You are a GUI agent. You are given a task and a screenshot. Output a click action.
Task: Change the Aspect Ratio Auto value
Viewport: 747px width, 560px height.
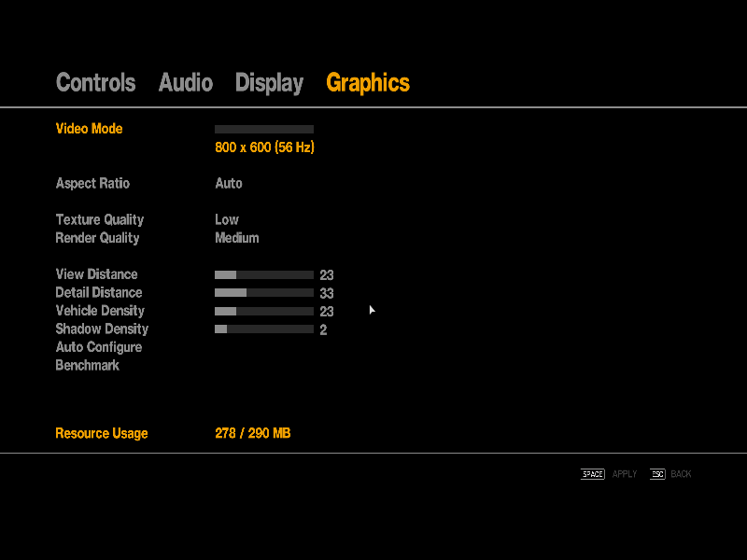point(229,184)
